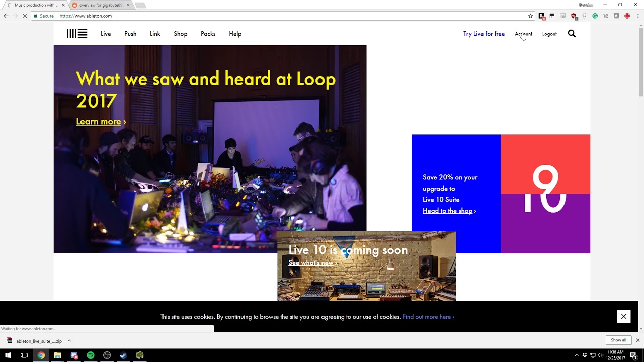
Task: Click the tree icon on the taskbar
Action: 140,355
